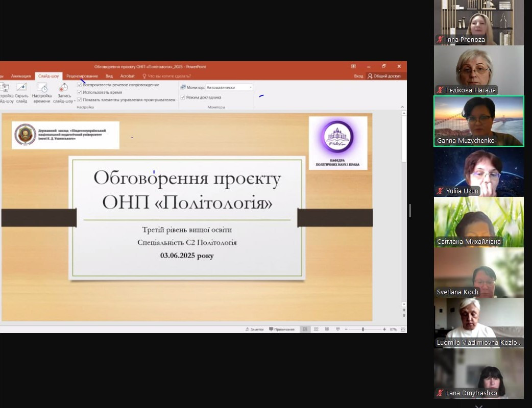
Task: Click the subtitle text 'Третій рівень вищої освіти'
Action: (187, 229)
